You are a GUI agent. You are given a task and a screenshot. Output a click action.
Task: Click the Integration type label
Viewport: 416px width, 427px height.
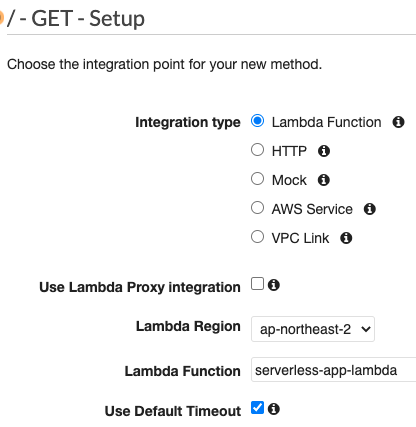[188, 122]
